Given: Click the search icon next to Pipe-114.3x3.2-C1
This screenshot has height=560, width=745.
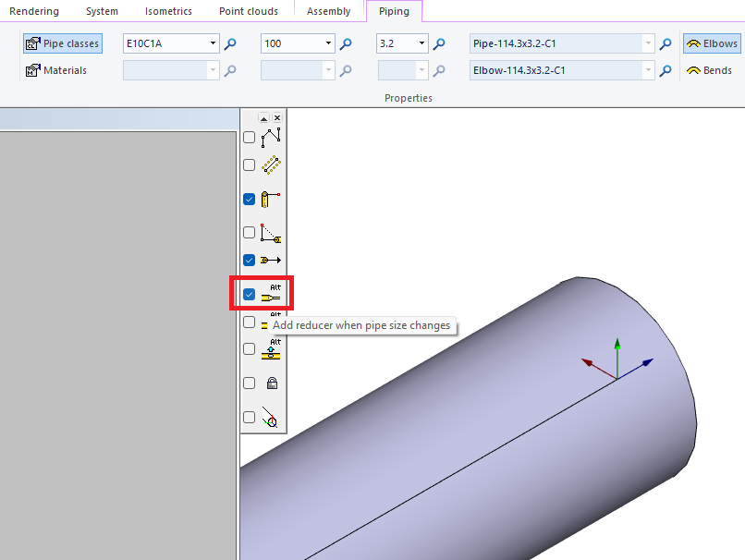Looking at the screenshot, I should coord(666,43).
